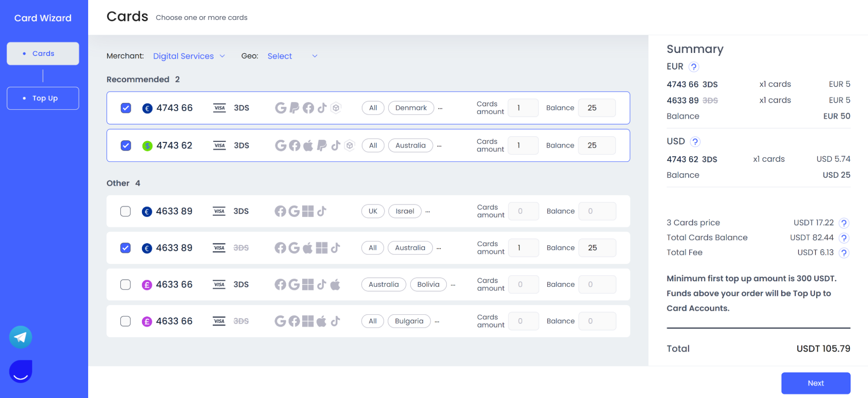
Task: Click the euro currency icon on 4743 66
Action: point(148,108)
